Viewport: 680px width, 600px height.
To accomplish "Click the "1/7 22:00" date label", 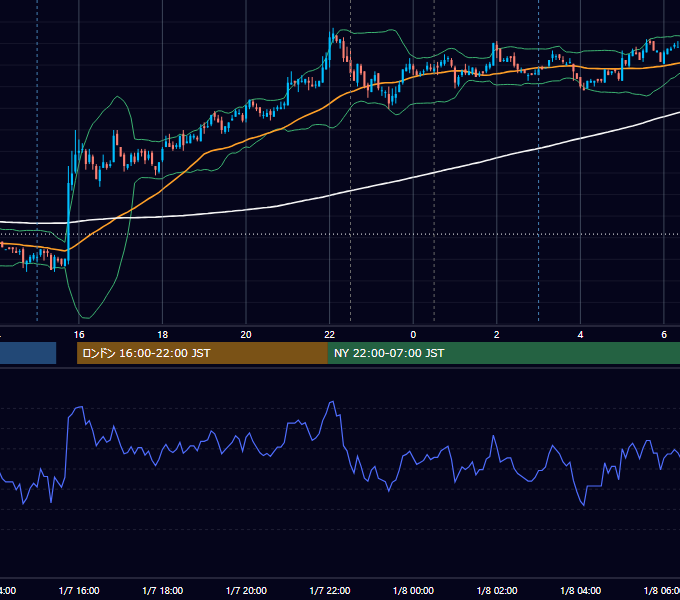I will [x=330, y=590].
